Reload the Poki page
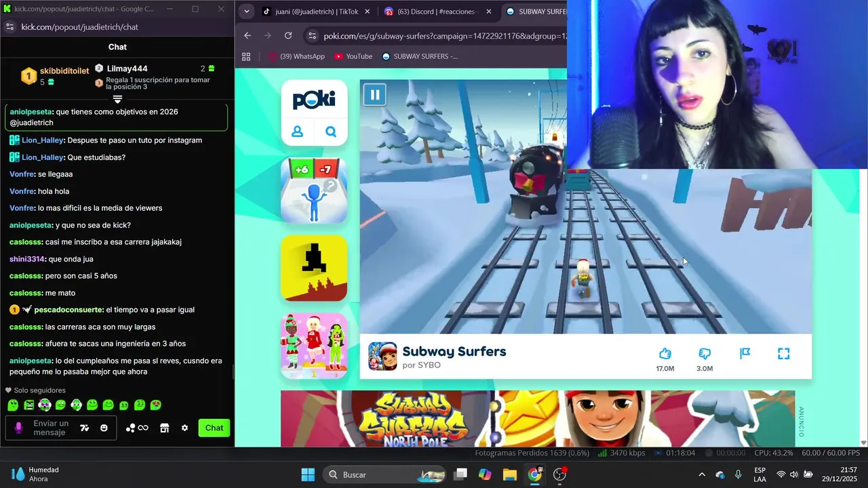Screen dimensions: 868x488 pyautogui.click(x=288, y=35)
